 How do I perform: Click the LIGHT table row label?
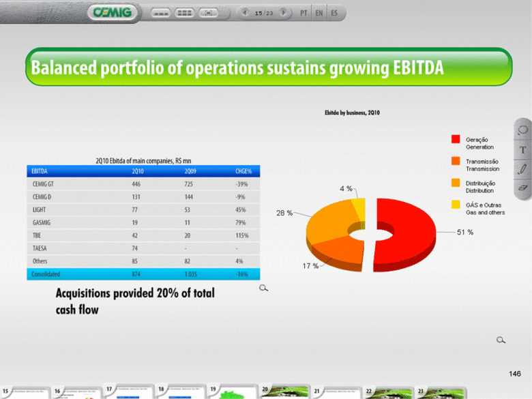(39, 209)
